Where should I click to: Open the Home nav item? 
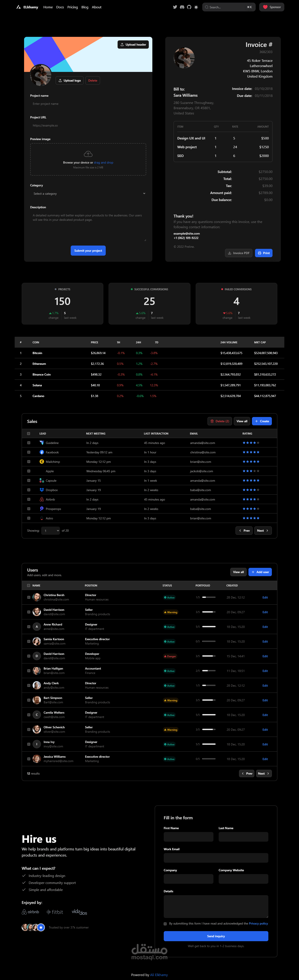click(x=48, y=7)
